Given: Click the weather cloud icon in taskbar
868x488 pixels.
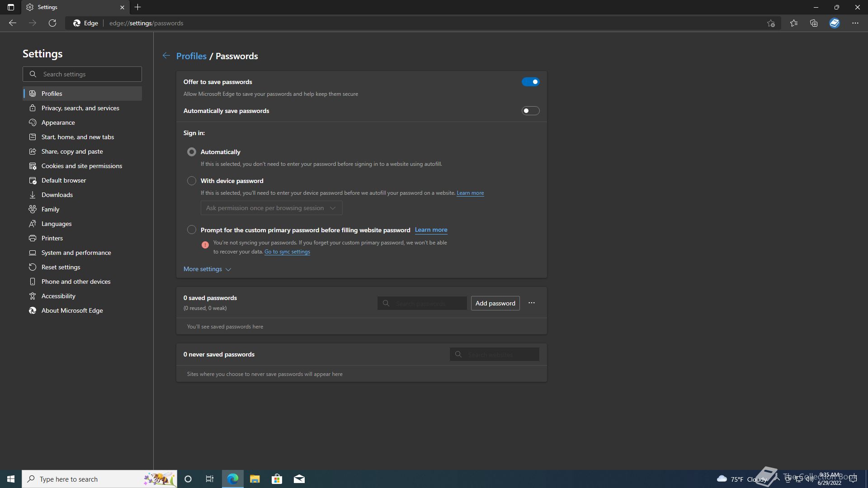Looking at the screenshot, I should tap(722, 479).
